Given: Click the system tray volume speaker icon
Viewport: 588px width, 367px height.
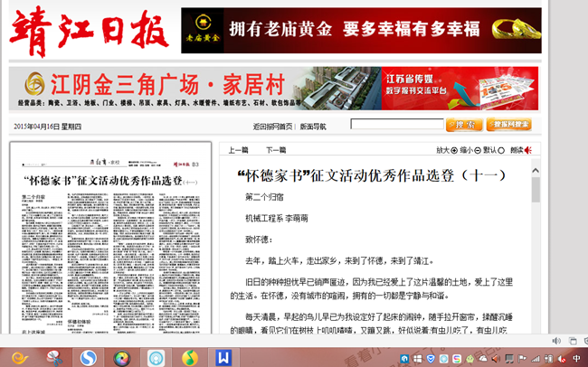Looking at the screenshot, I should click(x=557, y=341).
